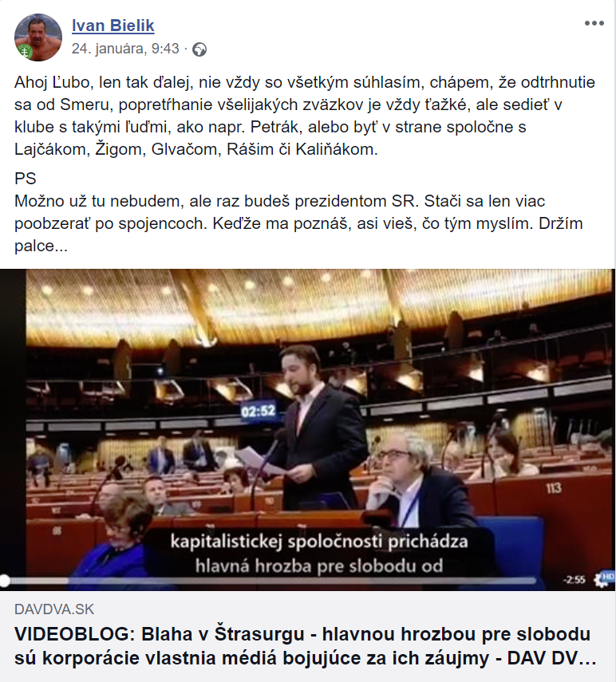The image size is (616, 682).
Task: Open the post timestamp 24. januára, 9:43
Action: (125, 49)
